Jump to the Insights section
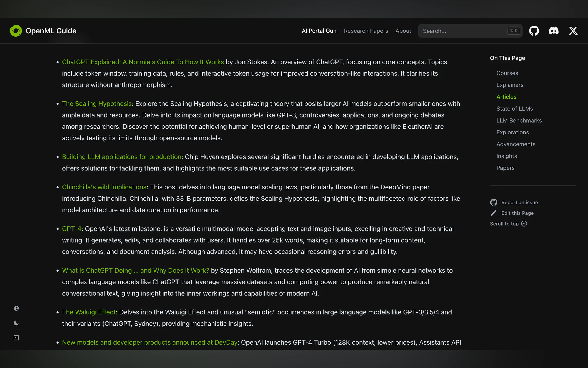The width and height of the screenshot is (588, 368). tap(507, 156)
